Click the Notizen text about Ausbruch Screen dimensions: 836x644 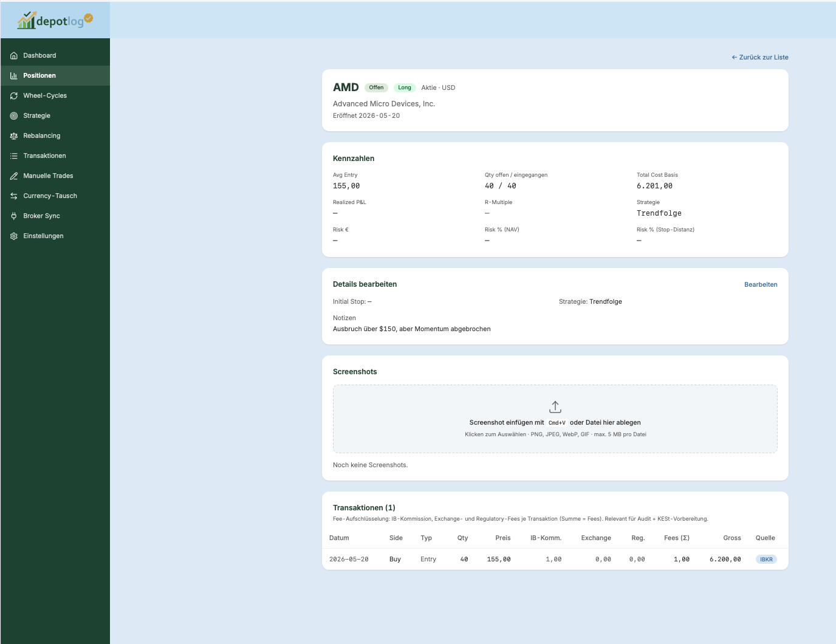click(412, 329)
